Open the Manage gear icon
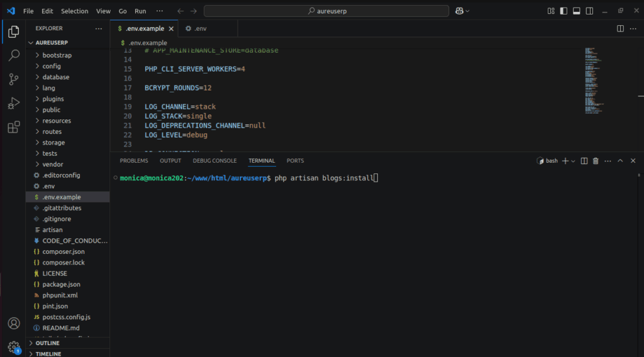 (x=14, y=347)
